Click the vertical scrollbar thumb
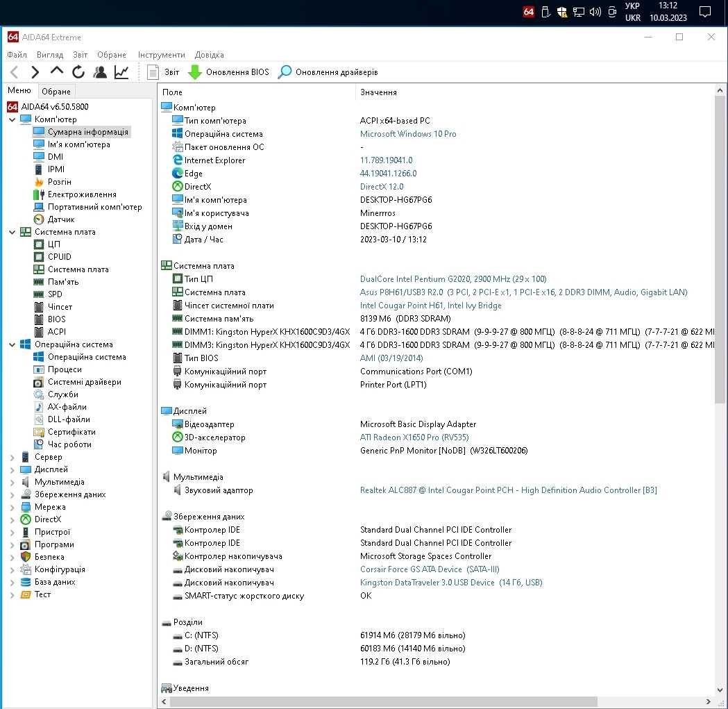This screenshot has width=728, height=709. click(x=720, y=249)
